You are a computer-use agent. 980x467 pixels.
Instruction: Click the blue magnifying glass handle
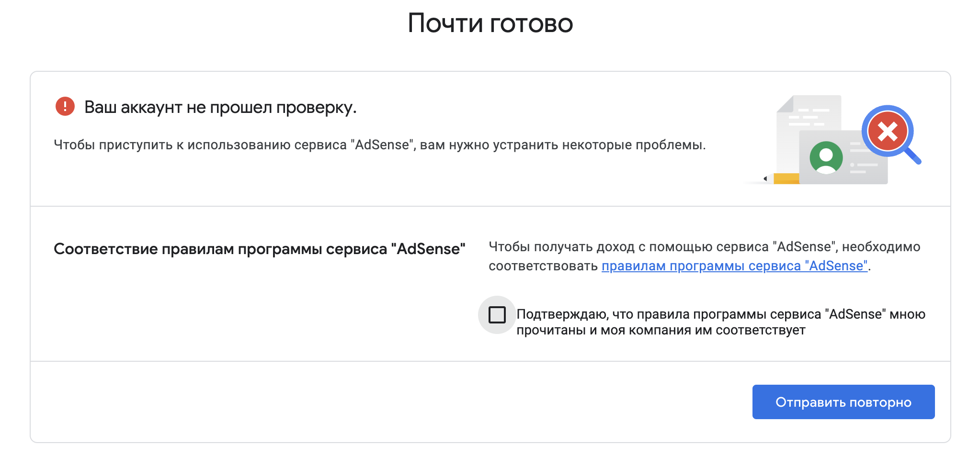(912, 156)
